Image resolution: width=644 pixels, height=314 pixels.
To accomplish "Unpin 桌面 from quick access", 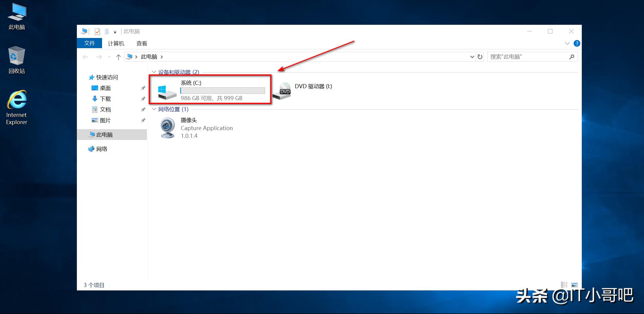I will click(x=143, y=88).
